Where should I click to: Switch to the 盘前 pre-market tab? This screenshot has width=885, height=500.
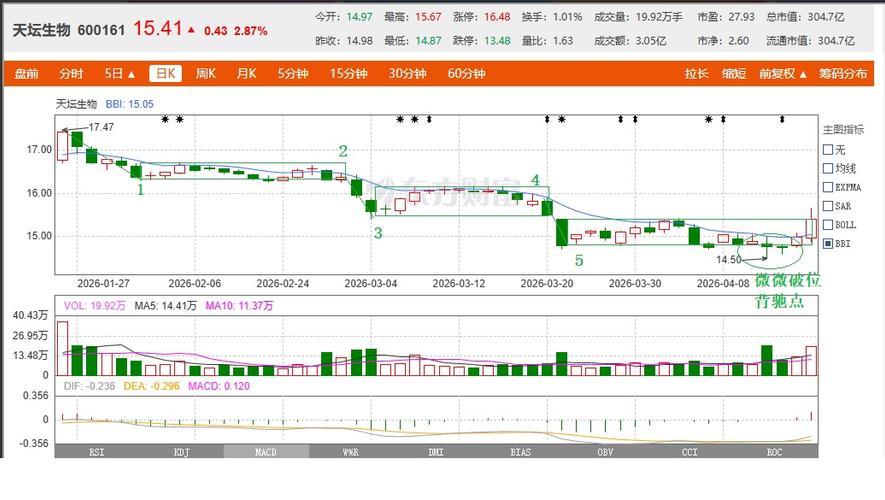27,74
